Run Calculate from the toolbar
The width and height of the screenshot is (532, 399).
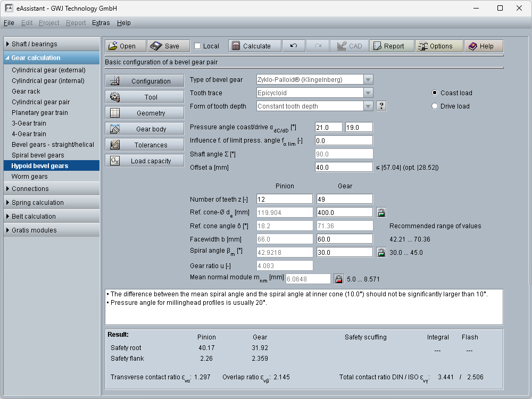pyautogui.click(x=252, y=46)
